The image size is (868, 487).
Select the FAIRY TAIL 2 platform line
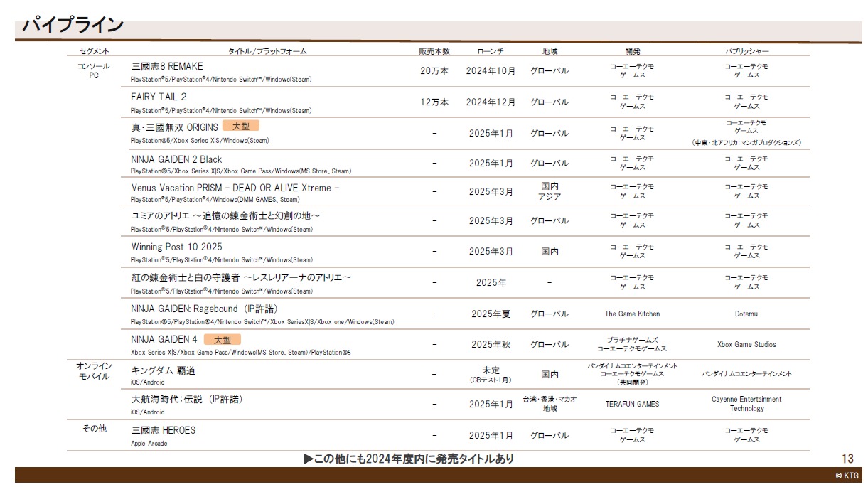pos(221,110)
